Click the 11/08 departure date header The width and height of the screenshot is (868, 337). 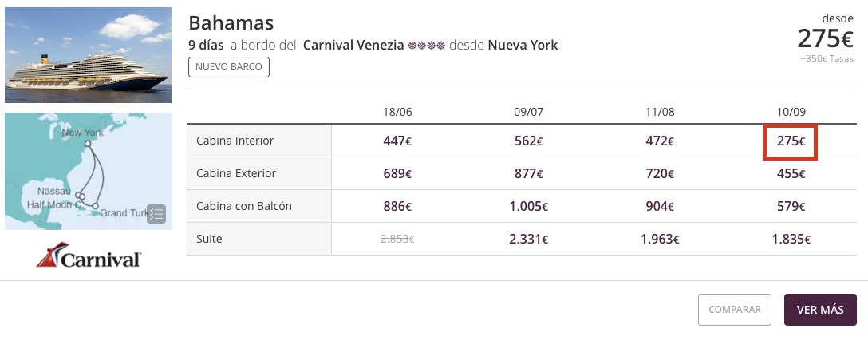(x=660, y=112)
